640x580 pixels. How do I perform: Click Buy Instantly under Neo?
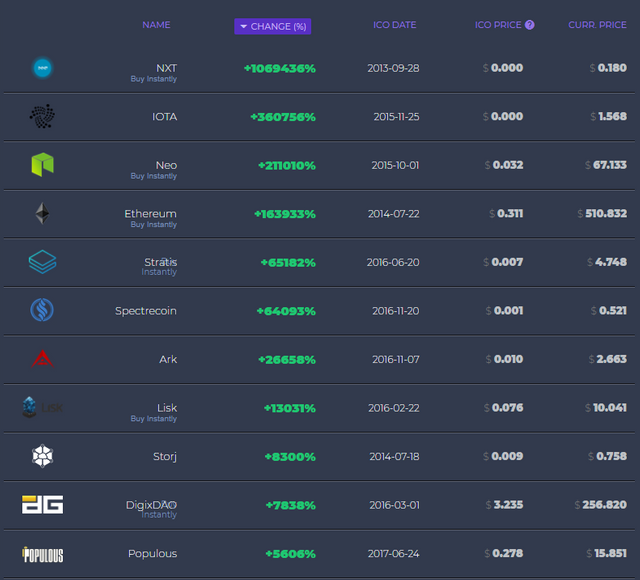pos(153,176)
